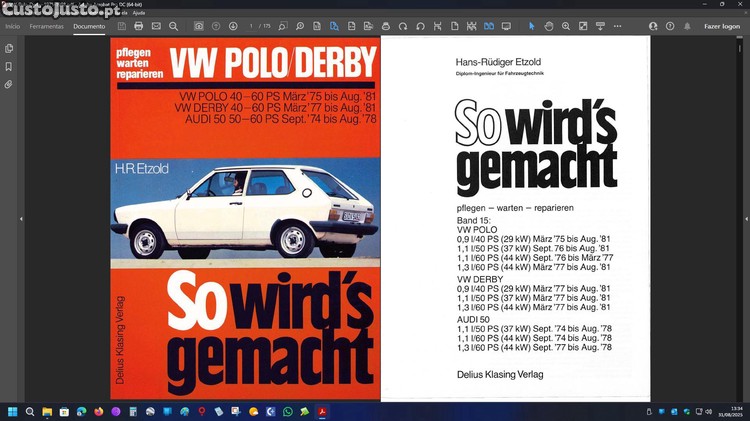The width and height of the screenshot is (750, 421).
Task: Select the hand pan tool
Action: [548, 26]
